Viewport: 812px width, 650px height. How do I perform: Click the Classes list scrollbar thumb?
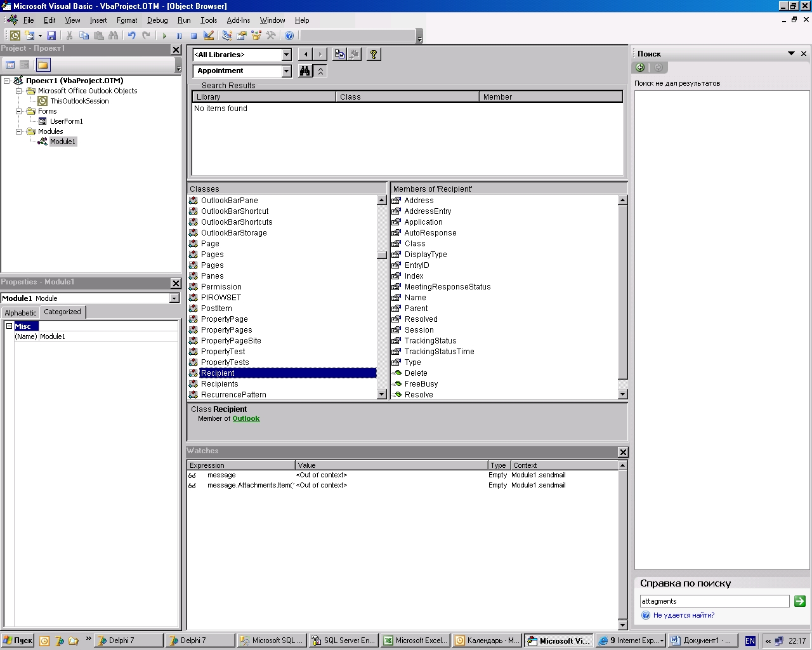[x=381, y=255]
